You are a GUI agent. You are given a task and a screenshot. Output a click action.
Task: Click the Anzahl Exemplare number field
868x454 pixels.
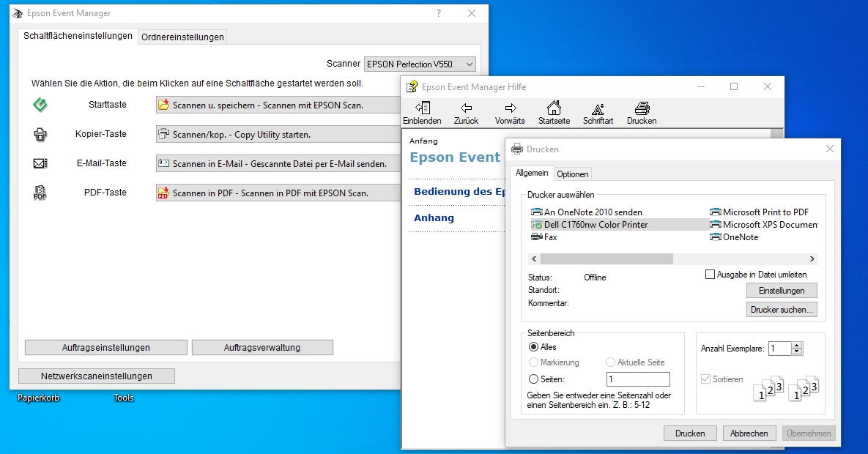tap(780, 349)
